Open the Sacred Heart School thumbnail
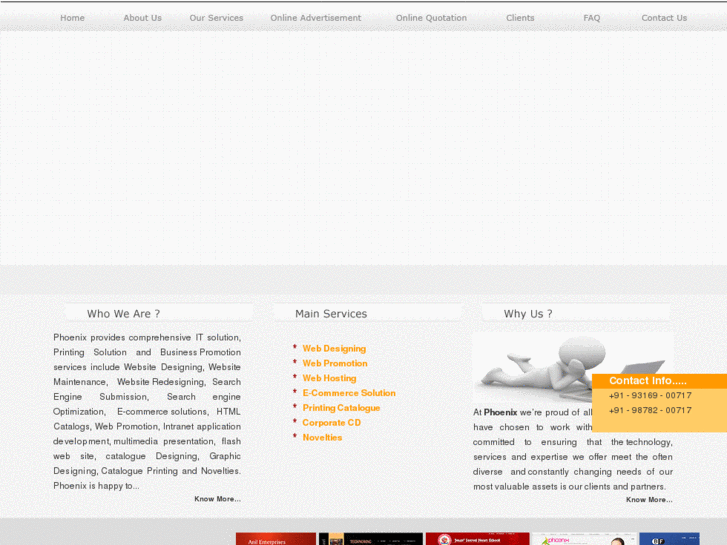Image resolution: width=727 pixels, height=545 pixels. [x=478, y=539]
